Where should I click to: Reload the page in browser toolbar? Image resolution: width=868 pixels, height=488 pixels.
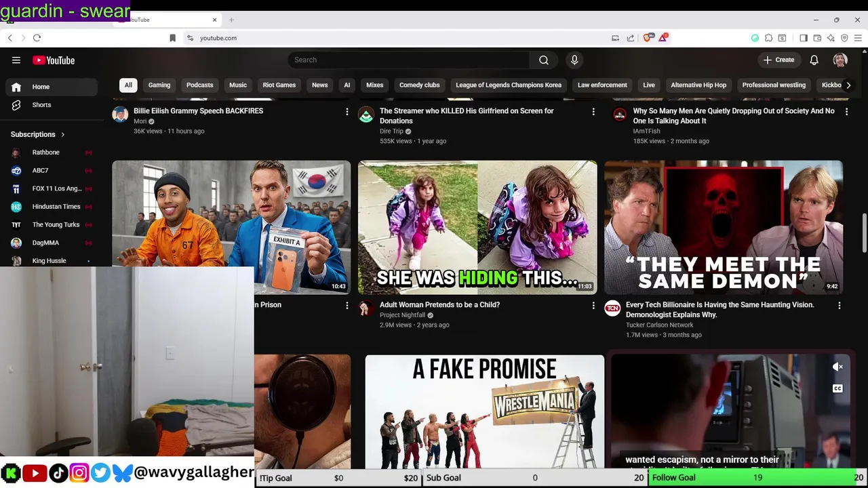(x=37, y=38)
